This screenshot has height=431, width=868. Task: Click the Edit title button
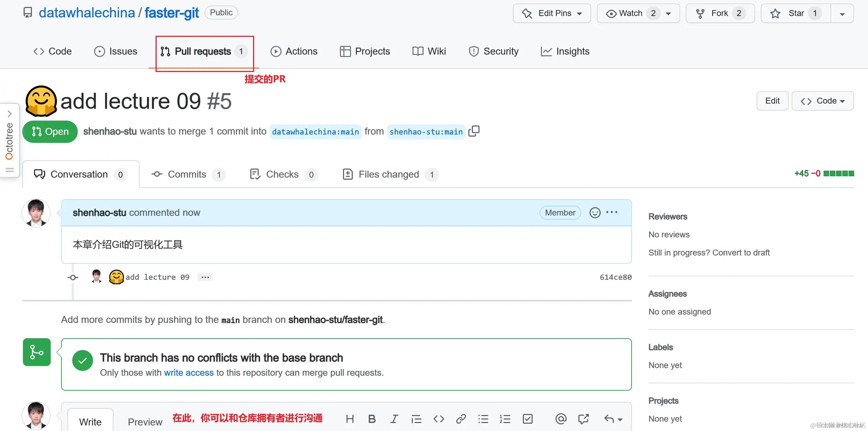coord(772,101)
